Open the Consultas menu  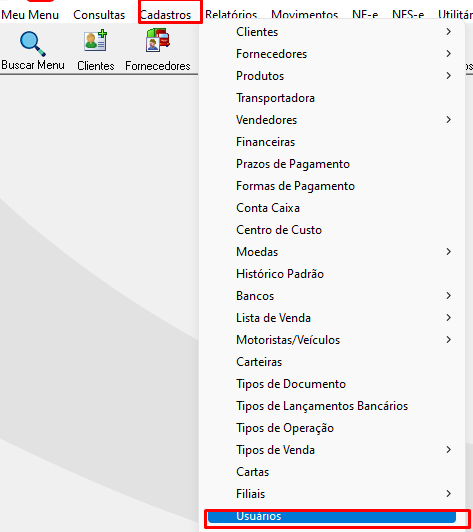tap(99, 15)
